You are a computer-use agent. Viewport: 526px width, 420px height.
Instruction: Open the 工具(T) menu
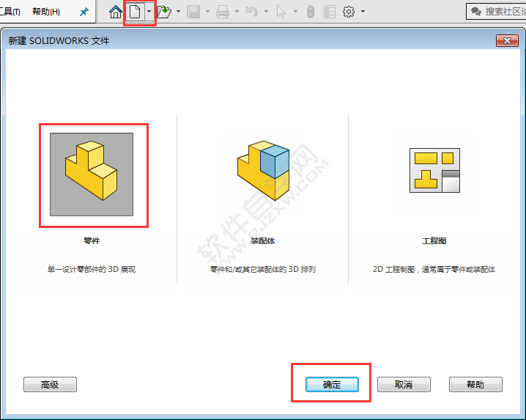click(x=10, y=12)
